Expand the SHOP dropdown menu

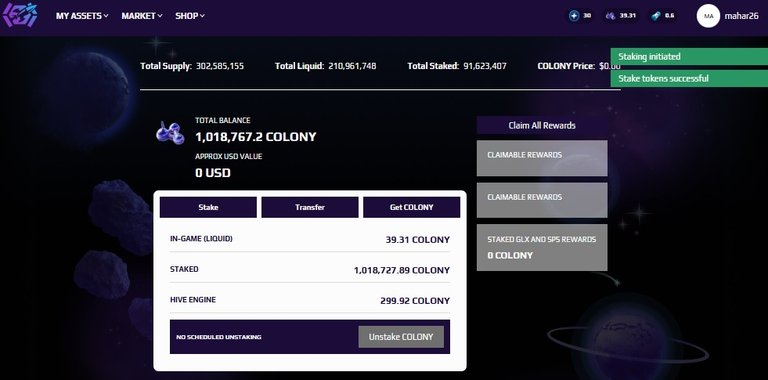click(x=190, y=16)
